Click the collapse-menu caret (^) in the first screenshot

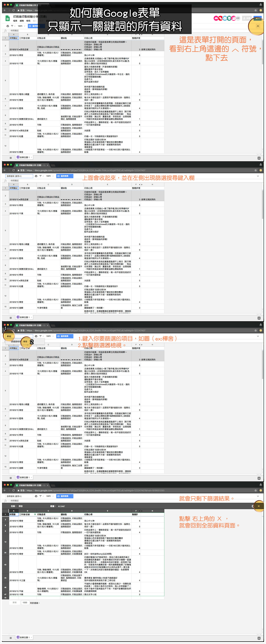258,26
